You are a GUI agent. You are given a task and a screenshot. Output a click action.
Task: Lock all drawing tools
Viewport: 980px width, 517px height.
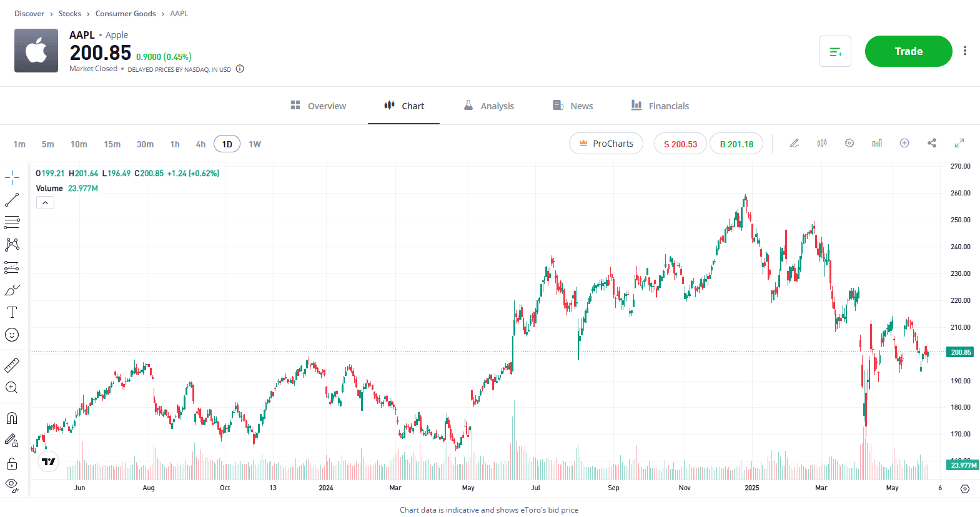point(12,463)
